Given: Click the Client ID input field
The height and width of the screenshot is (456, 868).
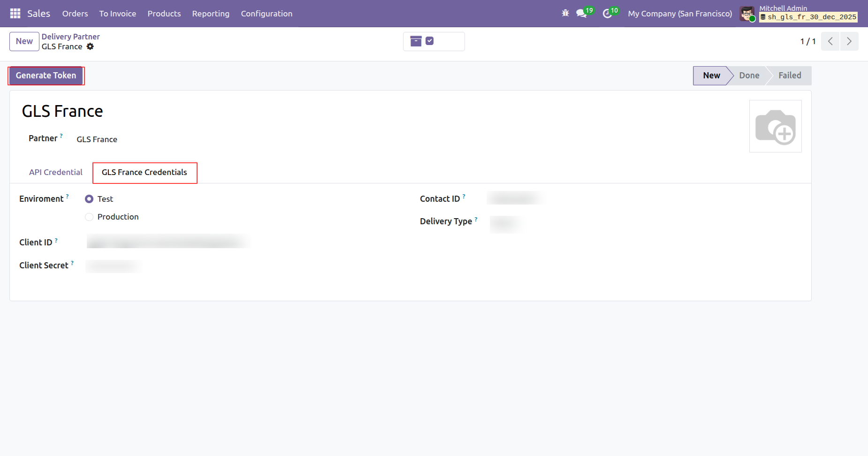Looking at the screenshot, I should tap(168, 242).
